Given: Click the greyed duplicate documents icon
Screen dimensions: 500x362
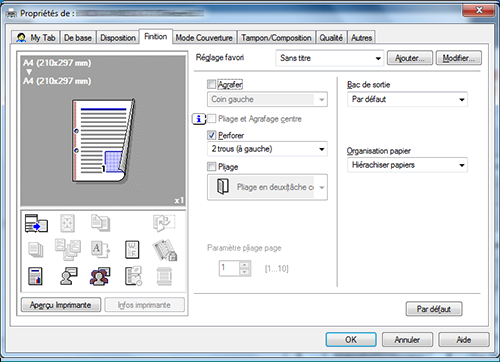Looking at the screenshot, I should point(100,223).
